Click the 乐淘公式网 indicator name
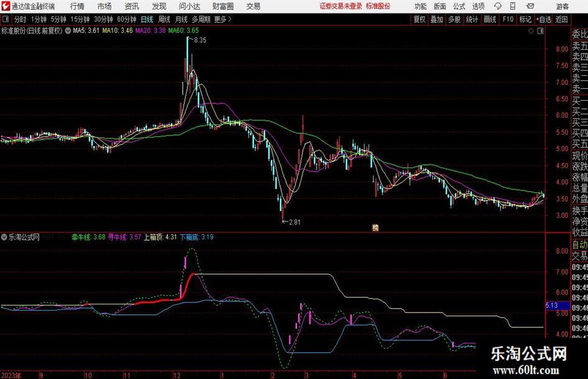Image resolution: width=588 pixels, height=379 pixels. [x=24, y=237]
